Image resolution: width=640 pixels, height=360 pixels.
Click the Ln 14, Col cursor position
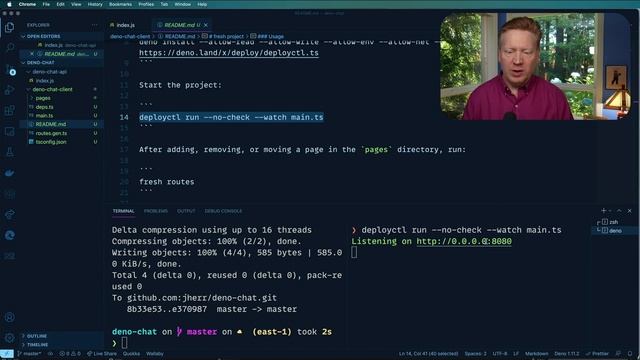point(429,353)
